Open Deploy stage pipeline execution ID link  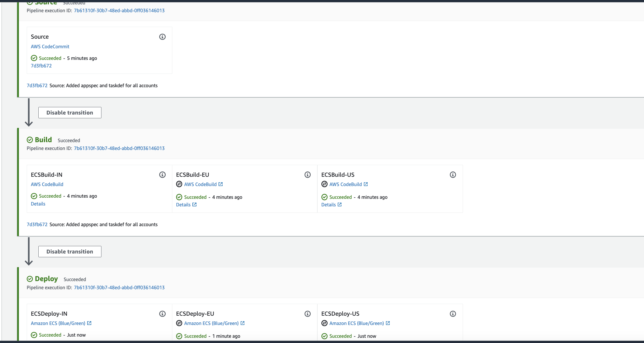(119, 287)
